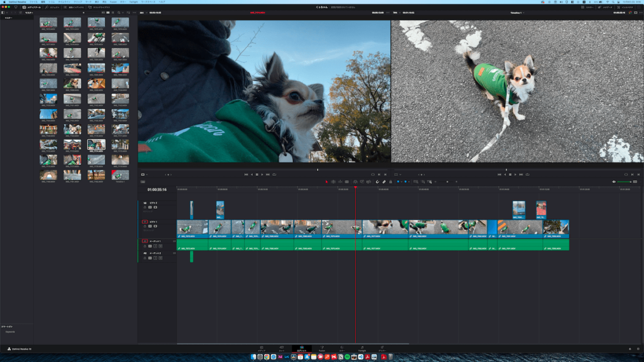
Task: Adjust the green monitor volume slider
Action: (x=625, y=182)
